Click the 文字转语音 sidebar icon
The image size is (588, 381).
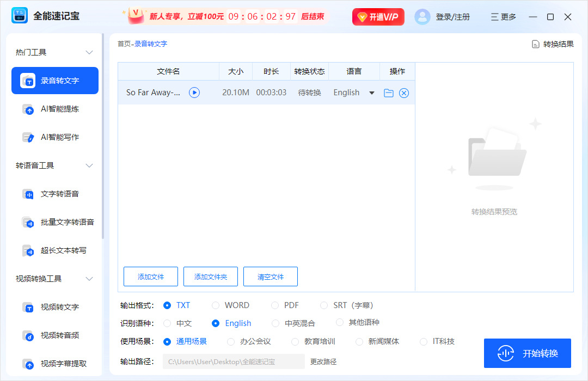[28, 194]
